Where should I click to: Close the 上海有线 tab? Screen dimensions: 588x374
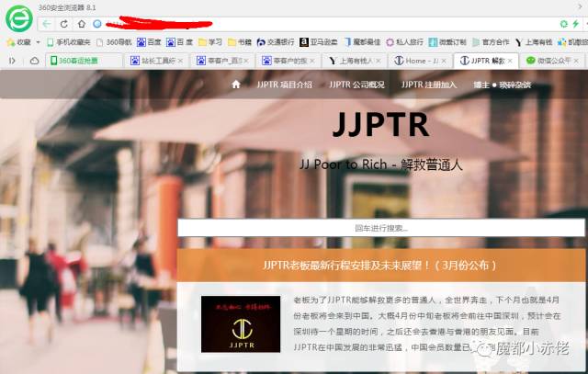(x=379, y=61)
